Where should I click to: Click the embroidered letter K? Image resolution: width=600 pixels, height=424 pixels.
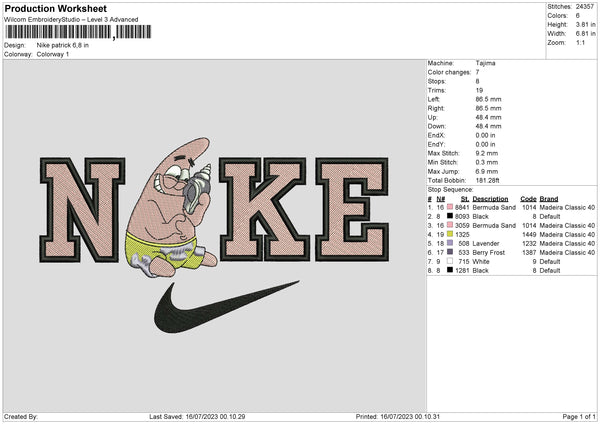[x=264, y=209]
